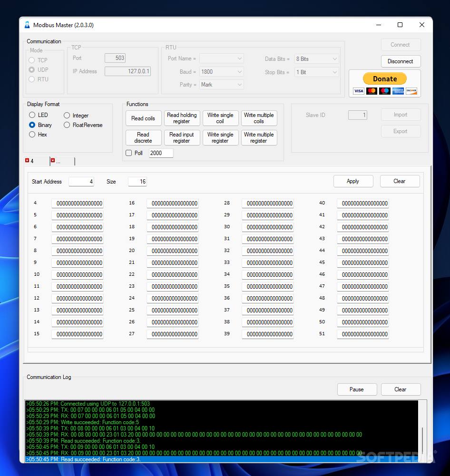Viewport: 450px width, 476px height.
Task: Click the value field for register 4
Action: 78,203
